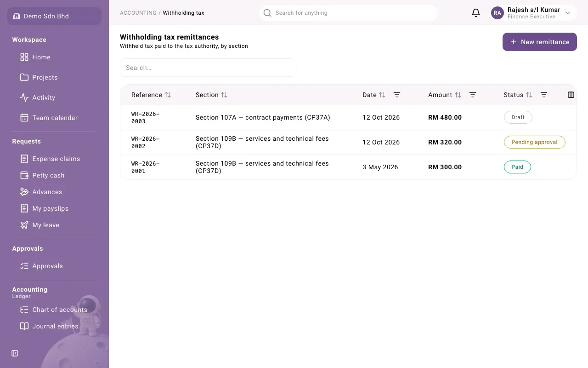The image size is (588, 368).
Task: Open the column visibility chooser
Action: click(x=571, y=95)
